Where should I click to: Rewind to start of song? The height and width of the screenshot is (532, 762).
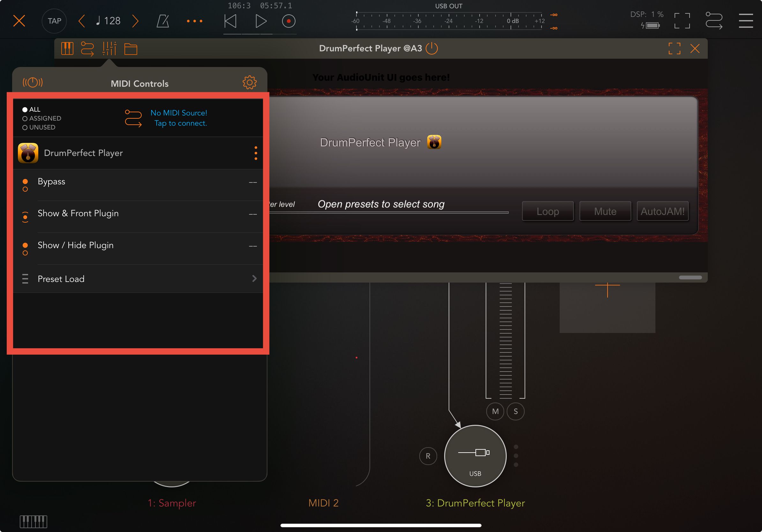[x=230, y=21]
